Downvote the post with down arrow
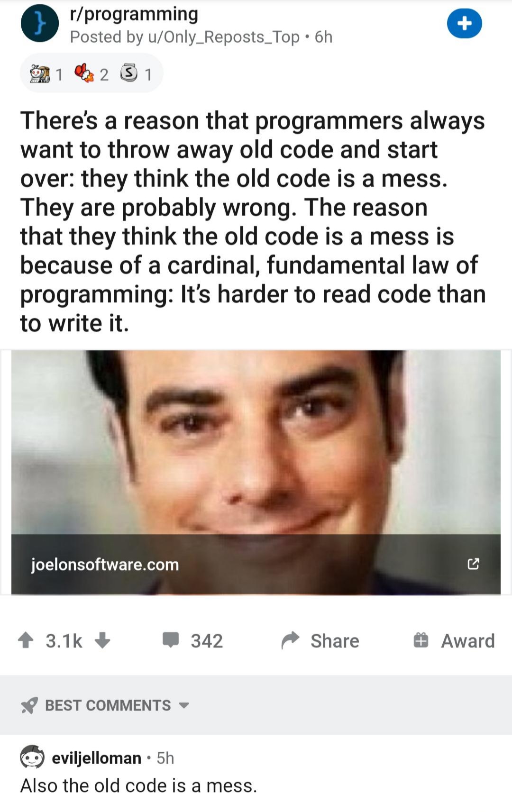Image resolution: width=512 pixels, height=812 pixels. [102, 640]
